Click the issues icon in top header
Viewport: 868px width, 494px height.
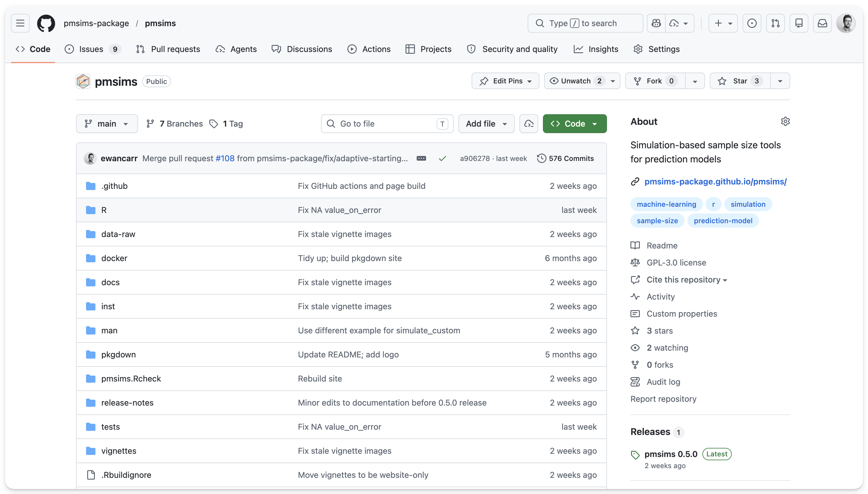pyautogui.click(x=752, y=23)
